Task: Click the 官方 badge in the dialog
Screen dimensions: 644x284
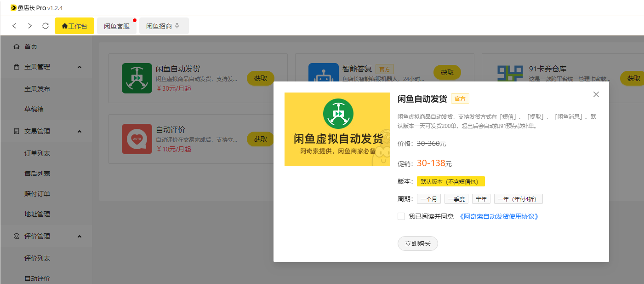Action: [x=460, y=99]
